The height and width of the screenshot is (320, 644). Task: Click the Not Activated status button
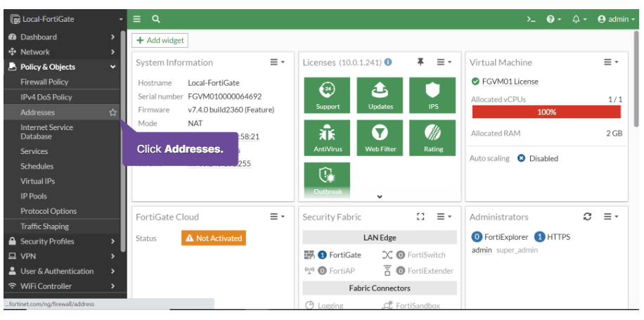214,238
